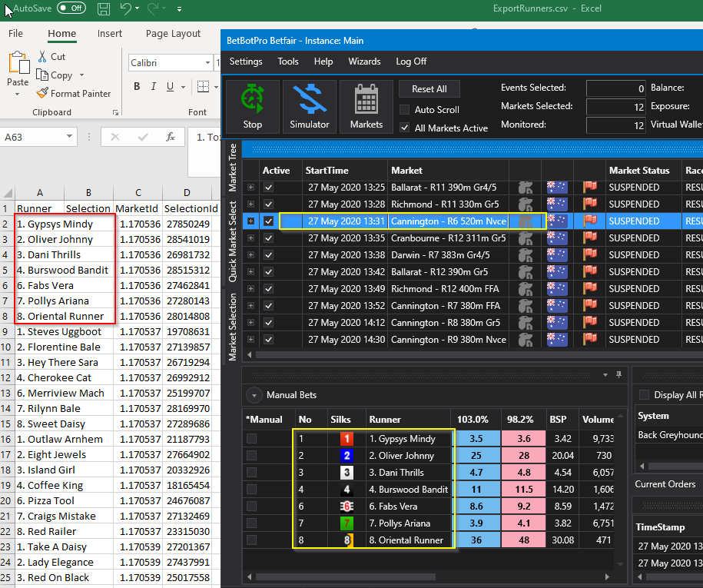The width and height of the screenshot is (703, 588).
Task: Click the Excel Undo arrow
Action: tap(125, 8)
